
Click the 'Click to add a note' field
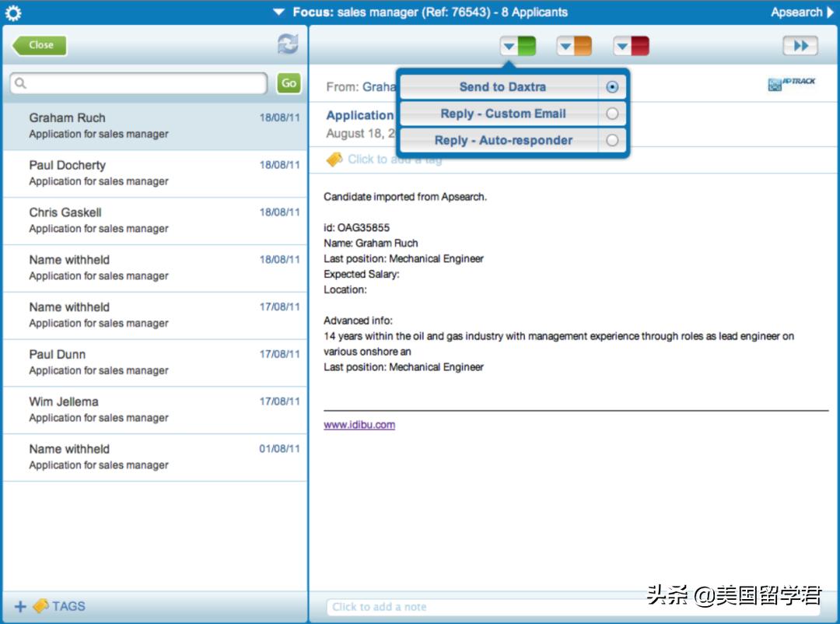pyautogui.click(x=574, y=607)
